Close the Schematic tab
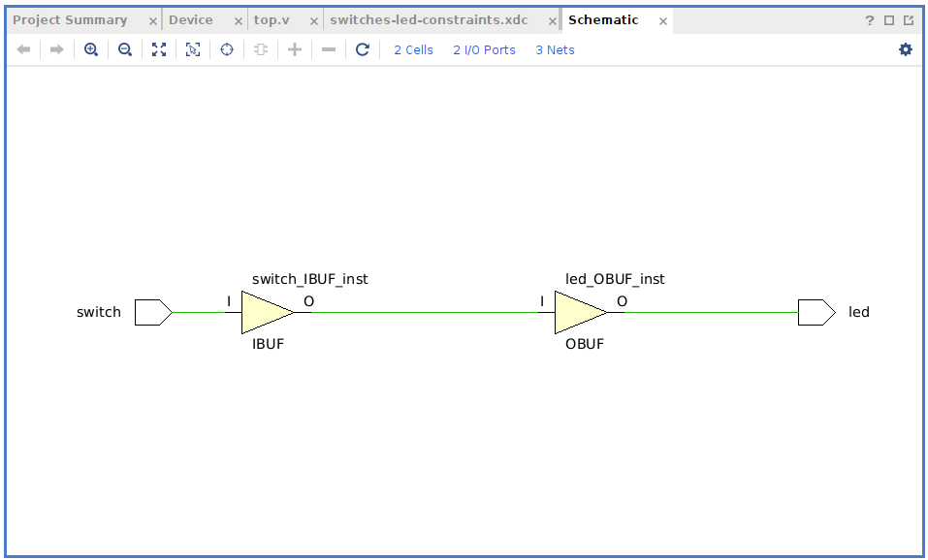The height and width of the screenshot is (560, 928). [663, 20]
